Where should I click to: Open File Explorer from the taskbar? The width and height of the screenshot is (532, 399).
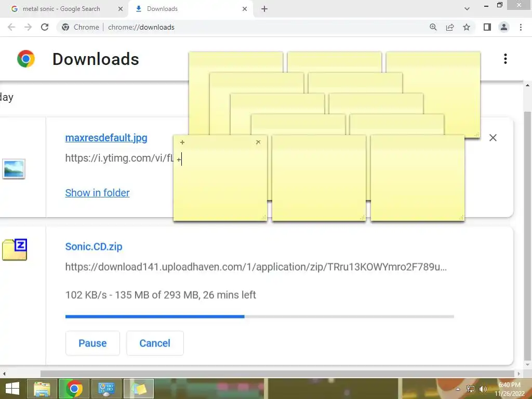coord(42,389)
